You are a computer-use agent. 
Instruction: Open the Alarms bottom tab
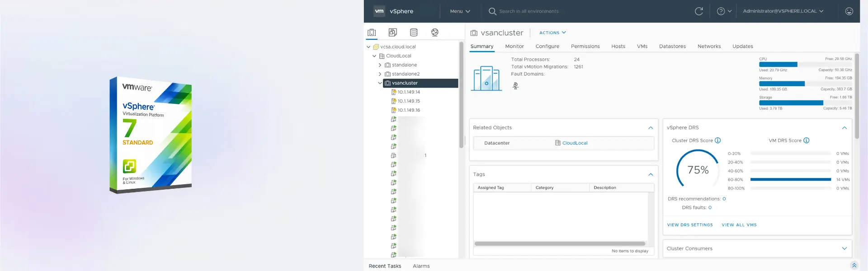pyautogui.click(x=421, y=266)
